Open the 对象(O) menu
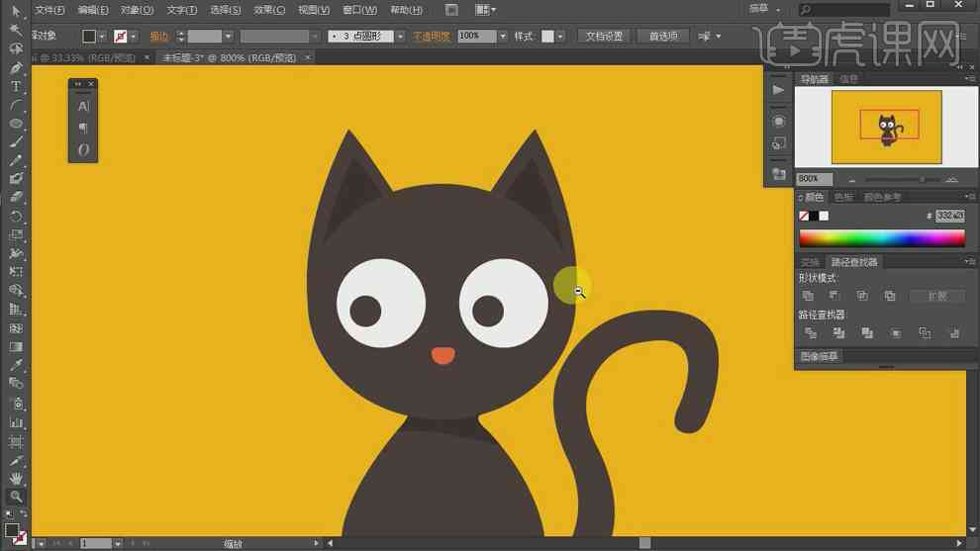Screen dimensions: 980x551 click(x=137, y=10)
